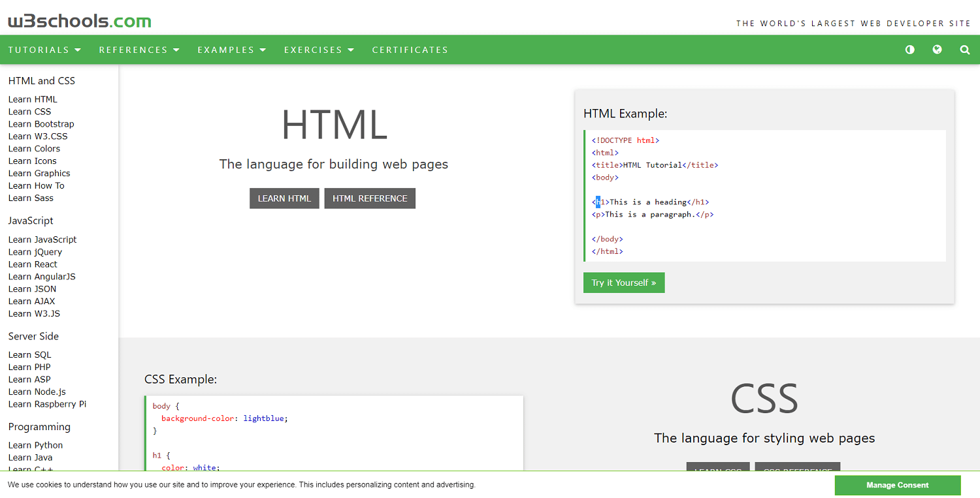980x498 pixels.
Task: Click the w3schools.com logo
Action: 78,20
